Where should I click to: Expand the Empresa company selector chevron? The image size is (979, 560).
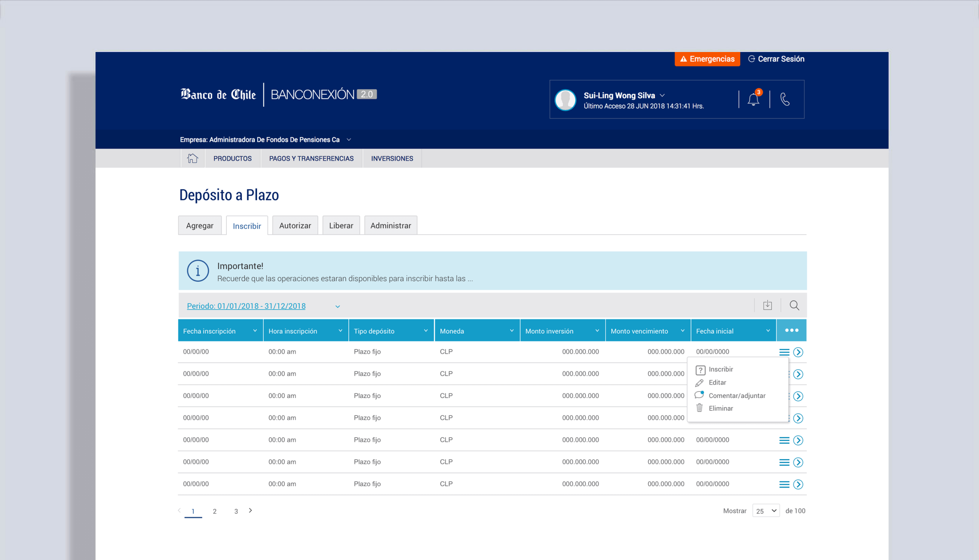[x=349, y=140]
